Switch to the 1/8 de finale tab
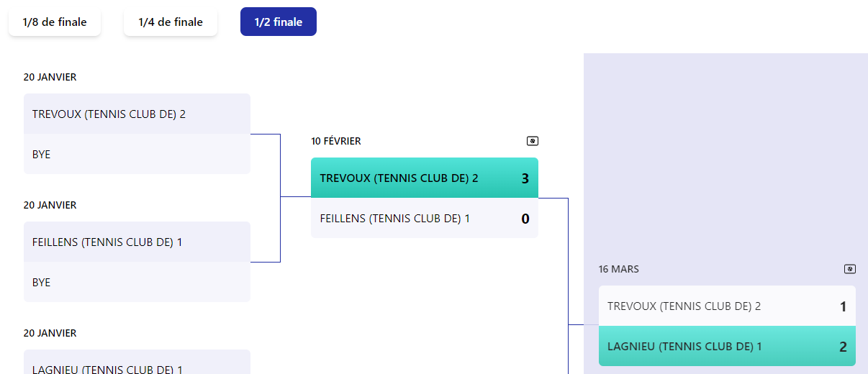 [x=55, y=22]
